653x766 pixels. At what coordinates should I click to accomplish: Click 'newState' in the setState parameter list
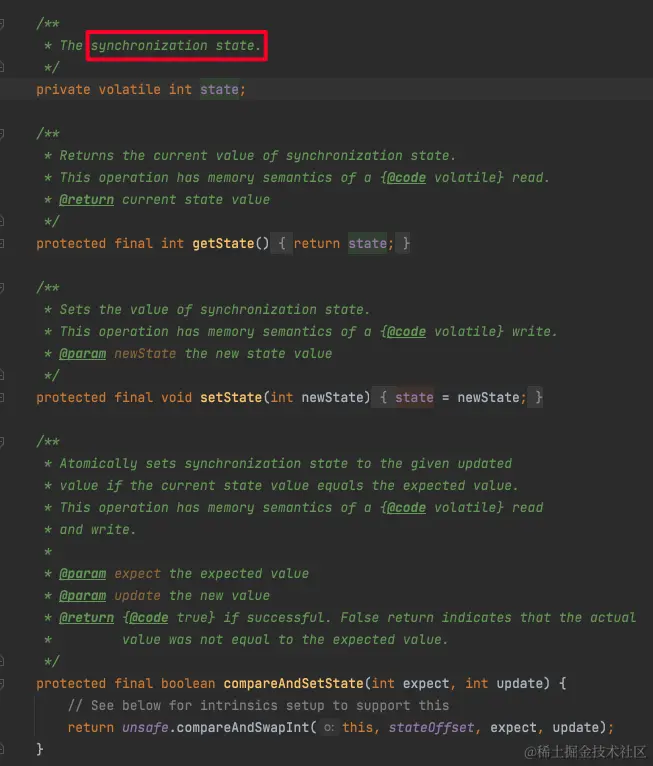point(333,397)
